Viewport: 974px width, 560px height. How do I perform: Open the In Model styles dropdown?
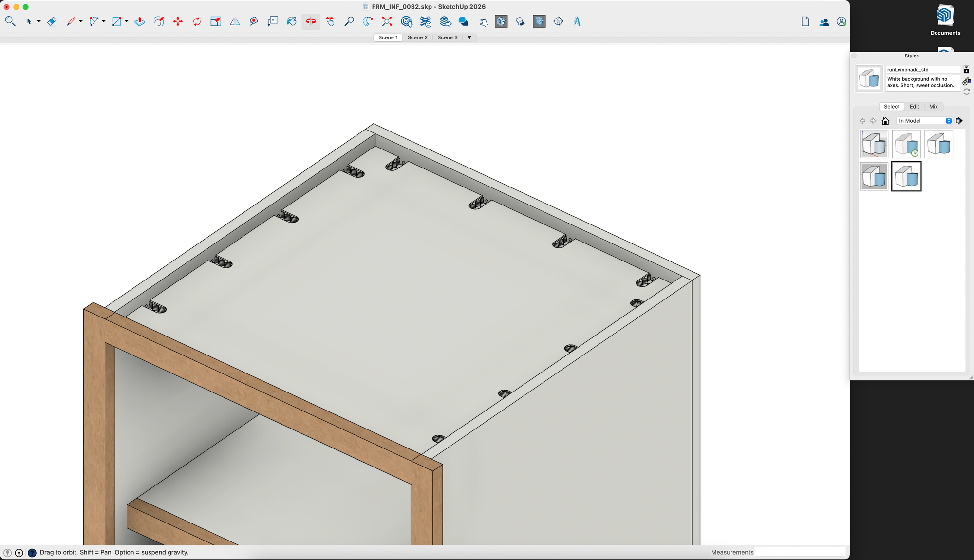pyautogui.click(x=924, y=121)
